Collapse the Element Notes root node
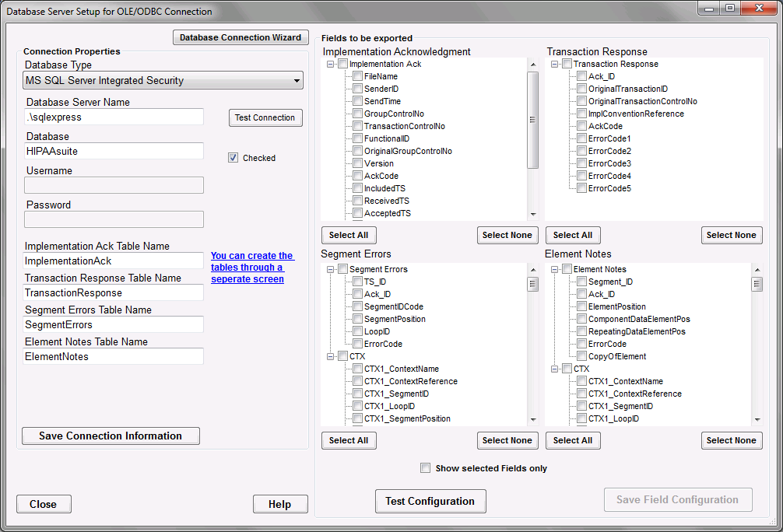 [554, 269]
